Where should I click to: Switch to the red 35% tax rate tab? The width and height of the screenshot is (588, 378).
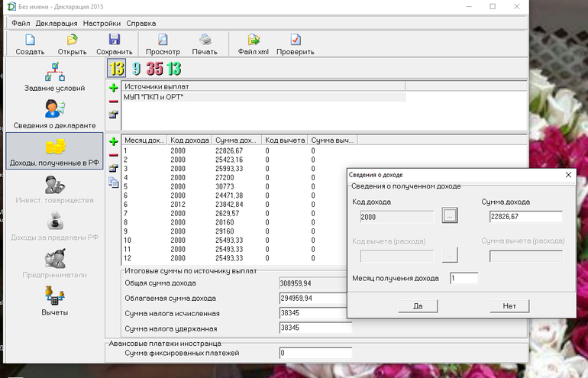click(155, 69)
